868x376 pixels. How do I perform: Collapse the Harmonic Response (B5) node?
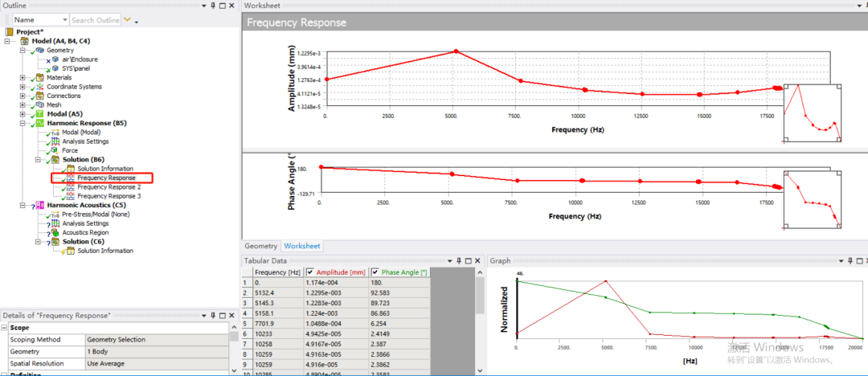click(23, 123)
